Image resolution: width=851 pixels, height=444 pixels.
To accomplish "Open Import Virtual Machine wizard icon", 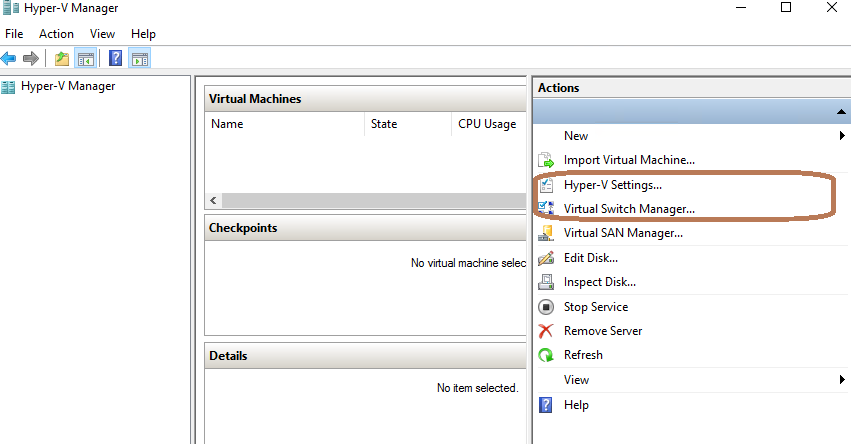I will (x=546, y=160).
